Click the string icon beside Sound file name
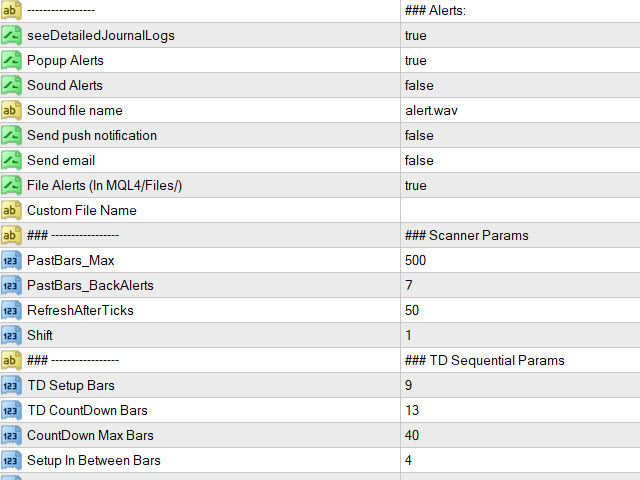 click(11, 110)
